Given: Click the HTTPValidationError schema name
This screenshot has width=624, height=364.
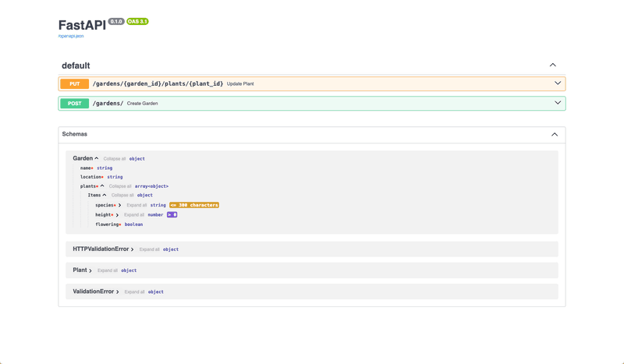Looking at the screenshot, I should pos(101,249).
